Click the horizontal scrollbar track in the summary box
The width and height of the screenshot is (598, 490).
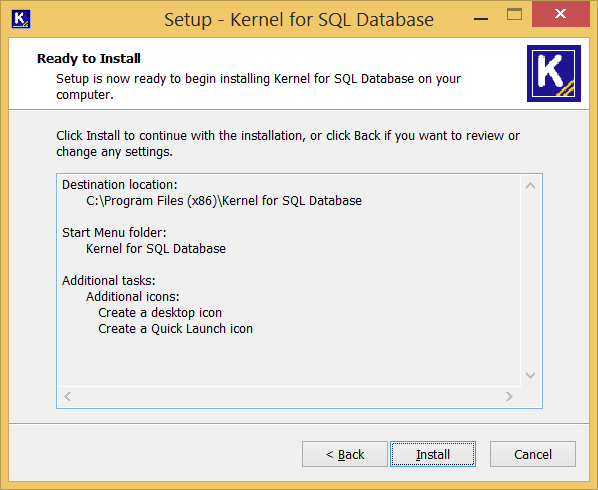click(288, 397)
